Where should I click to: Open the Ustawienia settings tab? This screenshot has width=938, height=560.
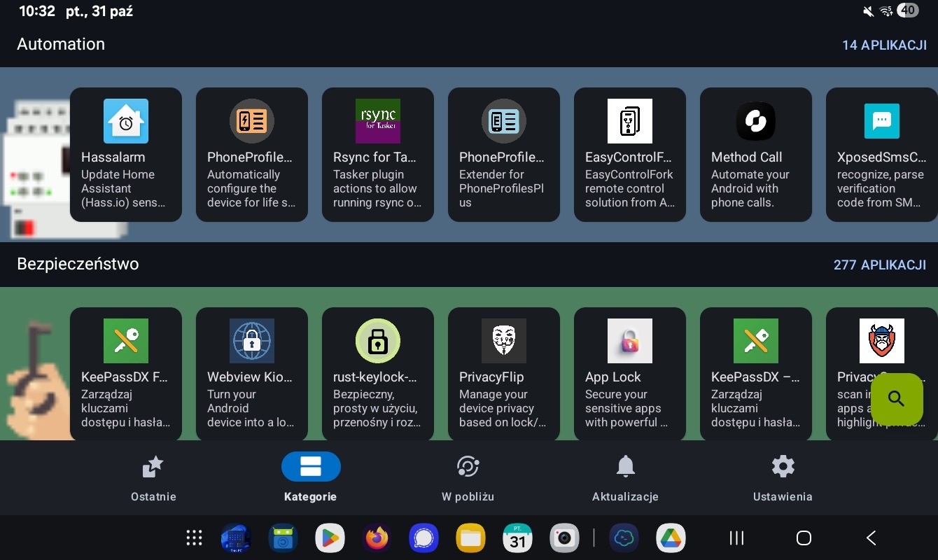[783, 477]
